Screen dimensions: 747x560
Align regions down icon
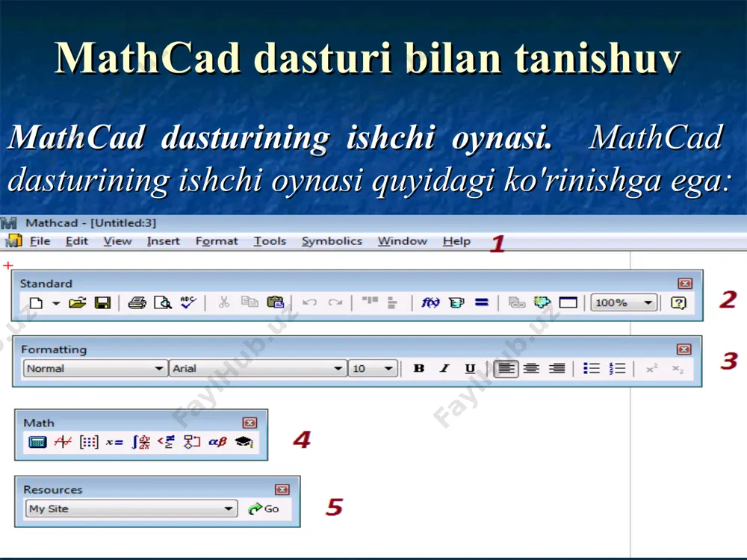click(x=392, y=302)
